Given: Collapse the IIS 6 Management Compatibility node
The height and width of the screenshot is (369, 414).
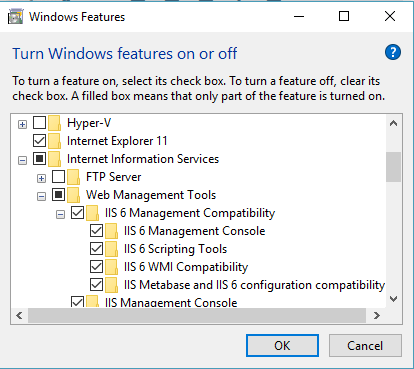Looking at the screenshot, I should pos(60,215).
